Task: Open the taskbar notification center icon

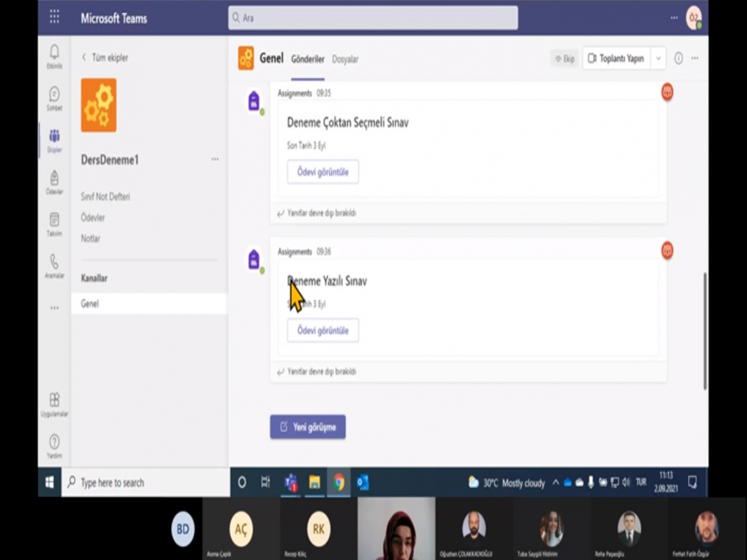Action: pyautogui.click(x=693, y=482)
